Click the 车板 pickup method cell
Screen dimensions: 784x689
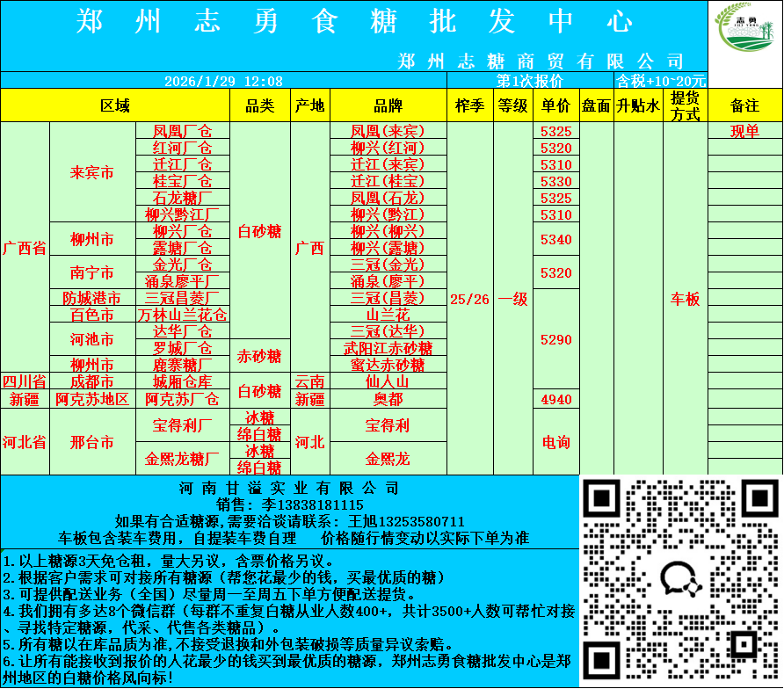click(x=685, y=299)
